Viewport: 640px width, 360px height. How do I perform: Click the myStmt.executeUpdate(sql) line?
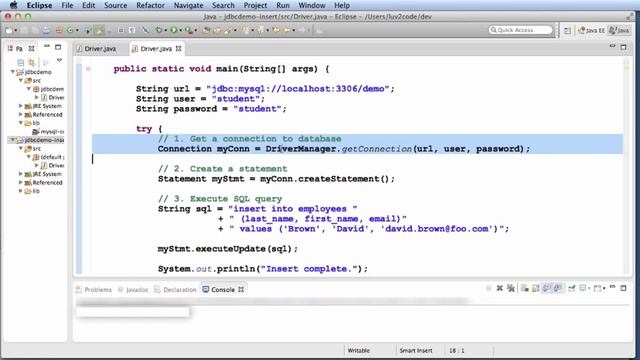click(228, 249)
